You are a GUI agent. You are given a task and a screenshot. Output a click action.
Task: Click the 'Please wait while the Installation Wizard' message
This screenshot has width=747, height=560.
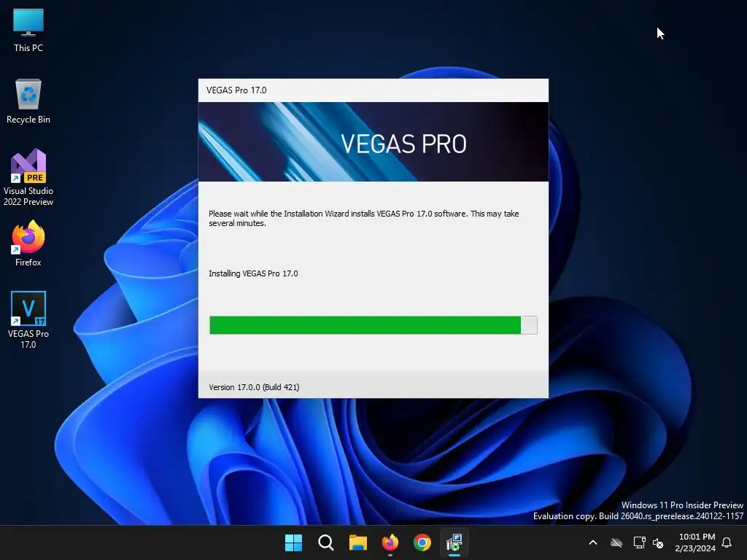(364, 219)
